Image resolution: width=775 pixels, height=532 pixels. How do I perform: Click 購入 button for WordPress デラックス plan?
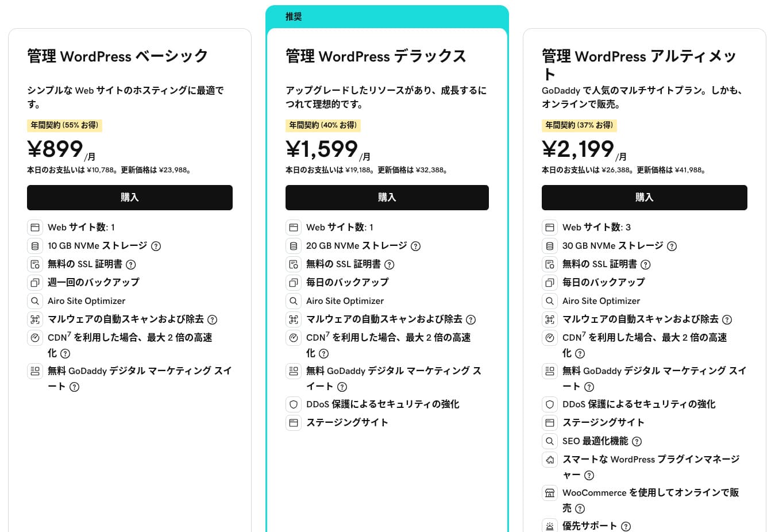387,198
